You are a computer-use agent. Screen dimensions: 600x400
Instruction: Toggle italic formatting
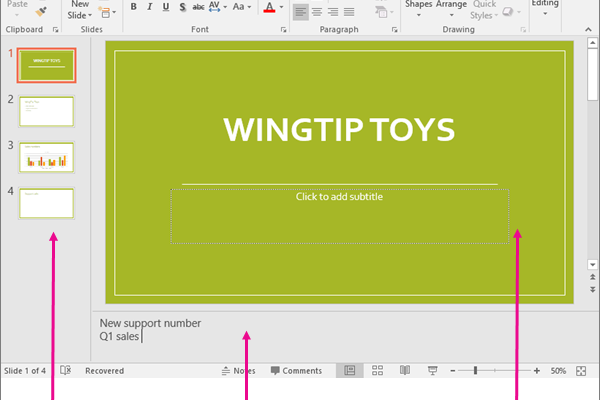coord(150,7)
